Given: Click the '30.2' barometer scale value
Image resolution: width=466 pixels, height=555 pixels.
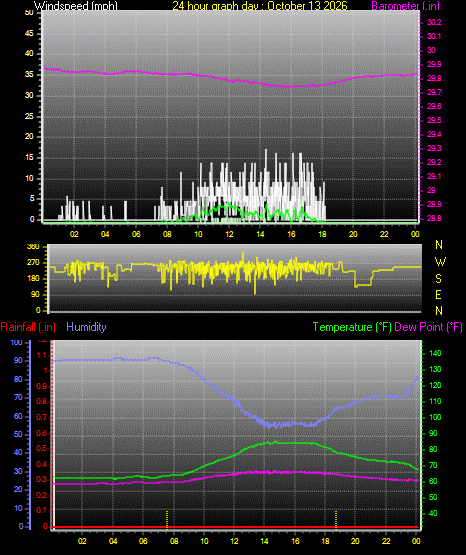Looking at the screenshot, I should [x=434, y=22].
